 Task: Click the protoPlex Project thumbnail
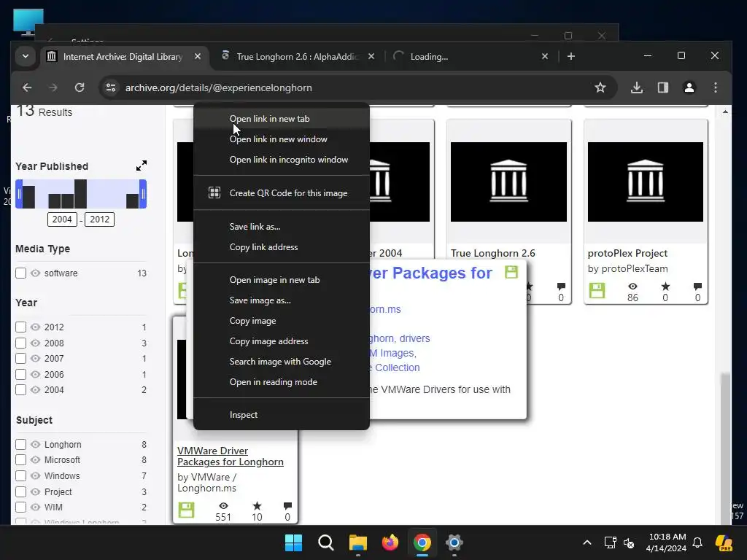[646, 182]
